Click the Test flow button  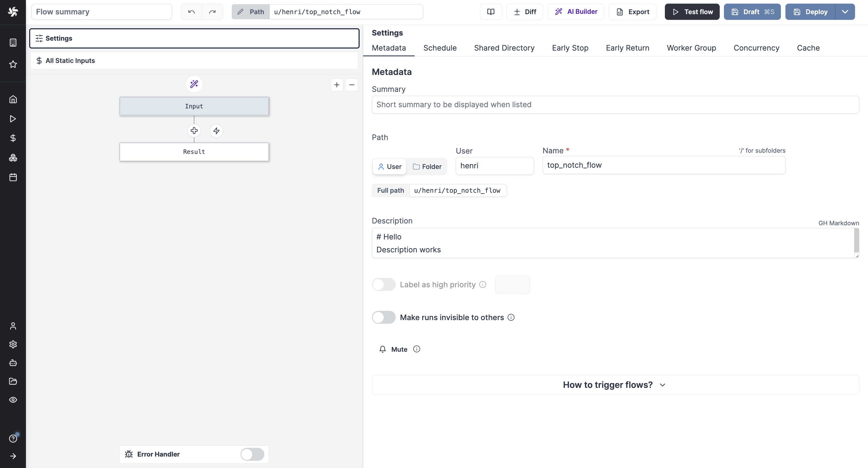pyautogui.click(x=692, y=11)
